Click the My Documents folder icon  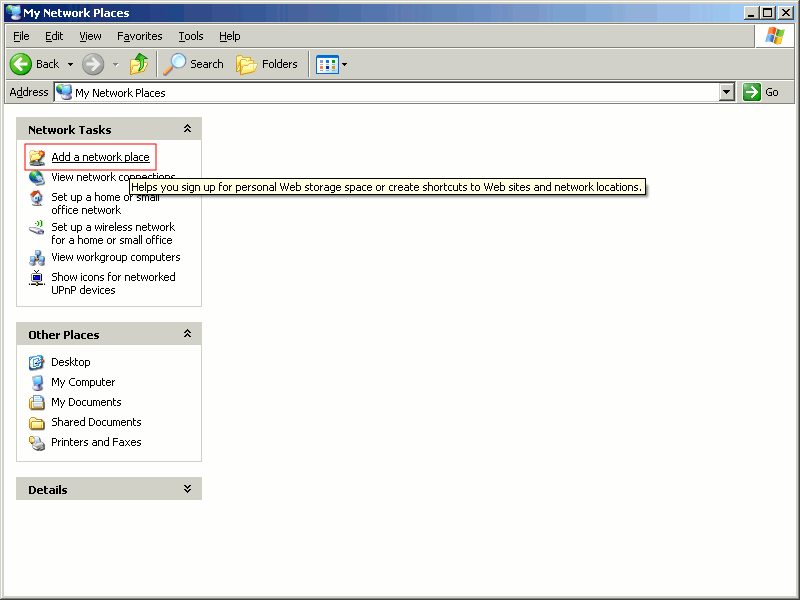[37, 403]
